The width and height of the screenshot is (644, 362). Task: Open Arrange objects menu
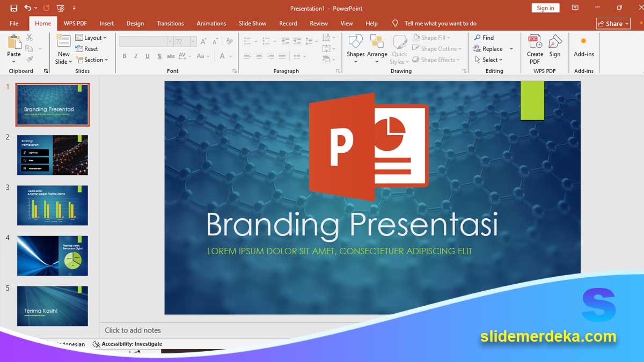tap(377, 49)
